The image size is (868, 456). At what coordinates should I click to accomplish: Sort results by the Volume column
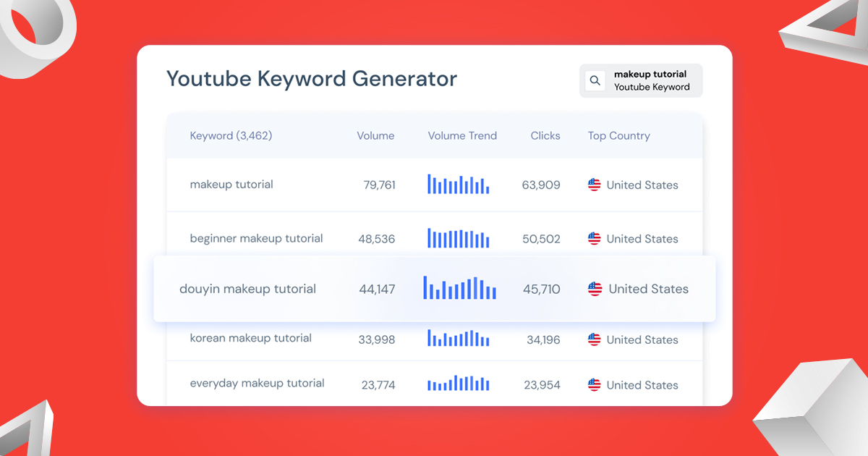tap(375, 135)
